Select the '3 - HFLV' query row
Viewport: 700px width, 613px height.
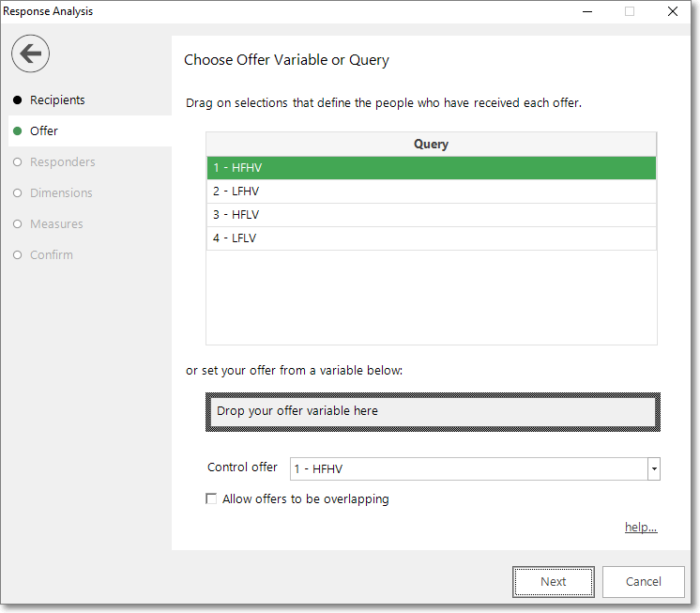[x=432, y=215]
